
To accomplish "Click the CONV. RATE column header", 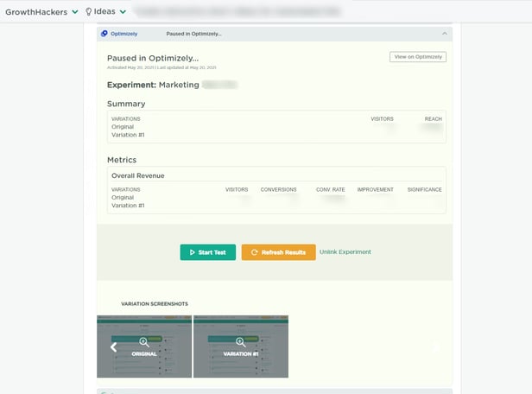I will point(331,189).
